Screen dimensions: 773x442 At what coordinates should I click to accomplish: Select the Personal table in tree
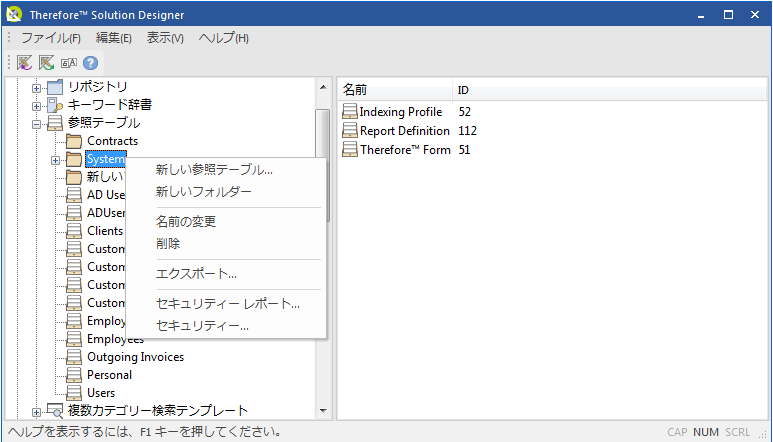click(109, 375)
